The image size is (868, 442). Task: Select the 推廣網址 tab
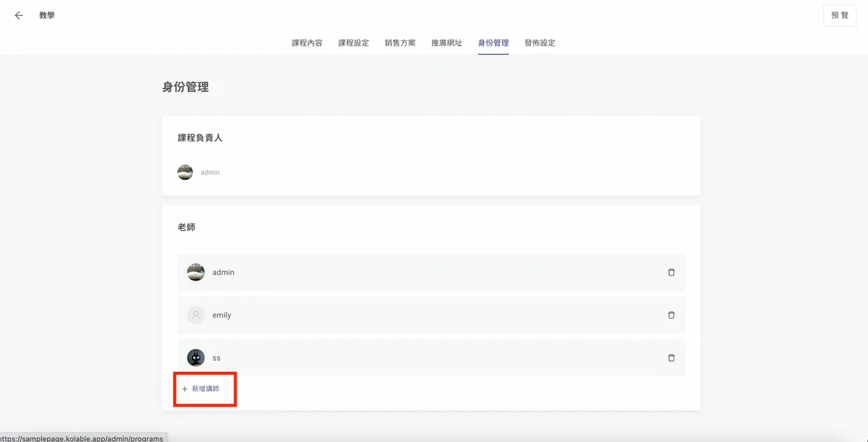(446, 43)
